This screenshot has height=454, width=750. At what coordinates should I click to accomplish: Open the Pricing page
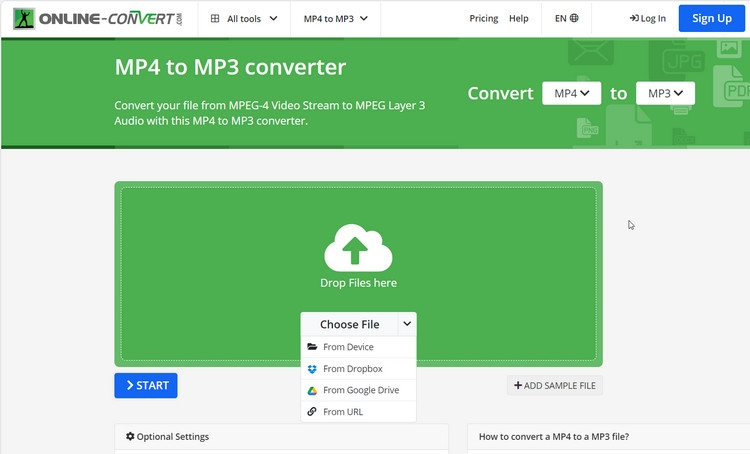coord(484,18)
